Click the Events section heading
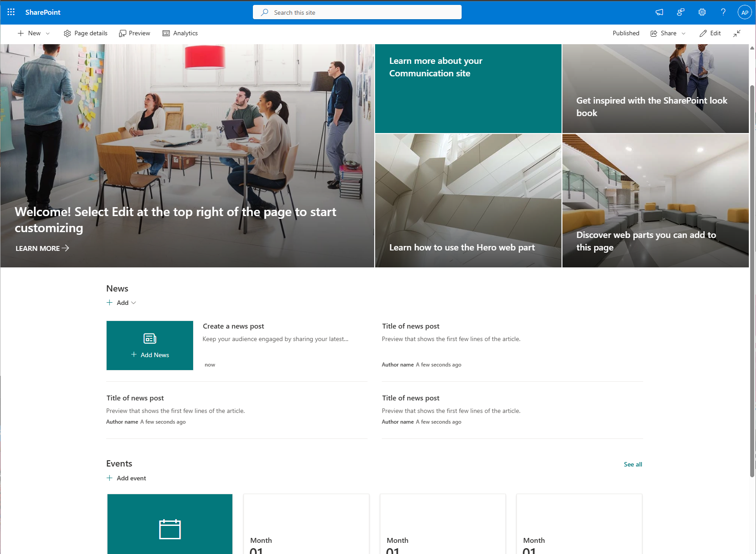Viewport: 756px width, 554px height. point(119,463)
